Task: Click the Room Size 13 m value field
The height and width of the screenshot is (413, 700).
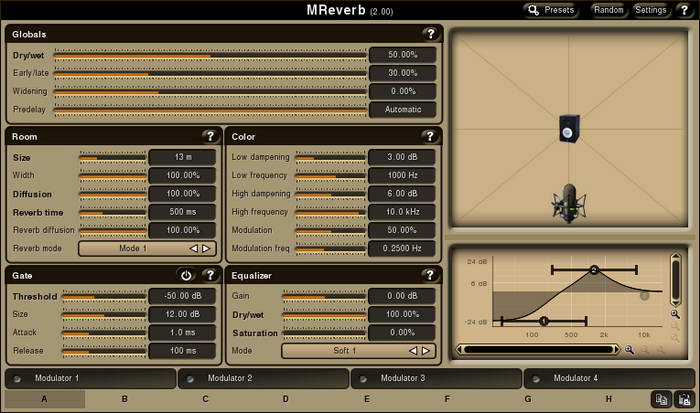Action: [x=183, y=157]
